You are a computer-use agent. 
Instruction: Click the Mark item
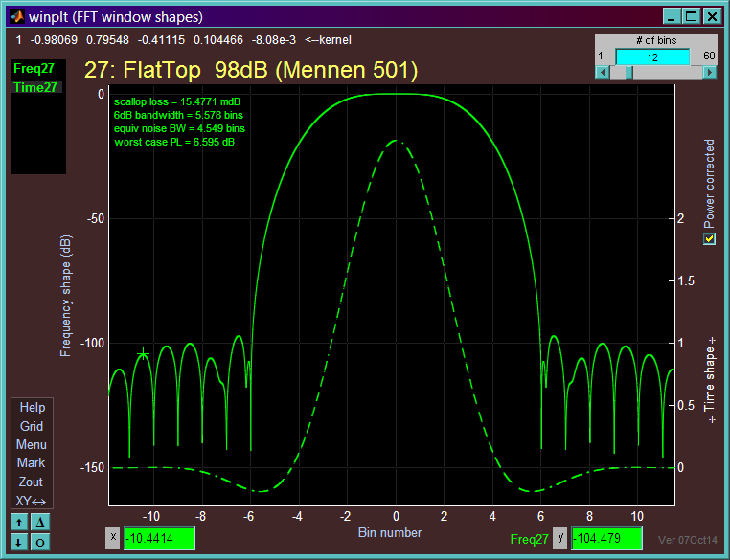[x=32, y=462]
